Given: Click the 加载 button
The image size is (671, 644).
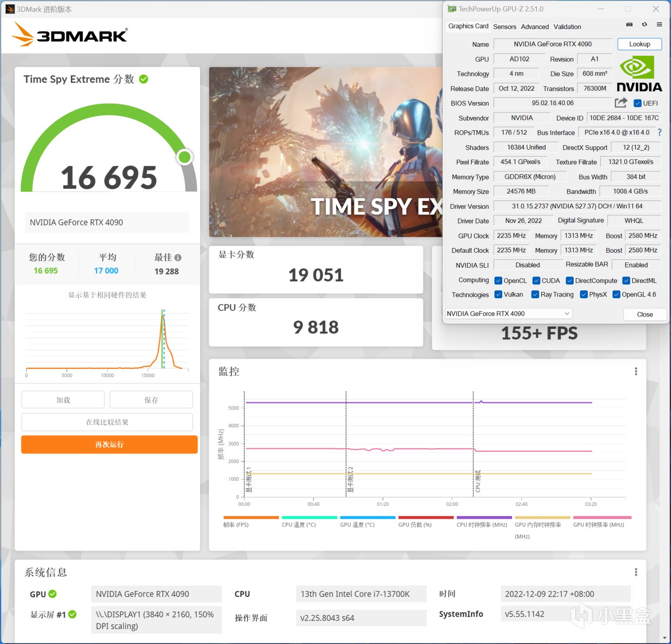Looking at the screenshot, I should (63, 400).
